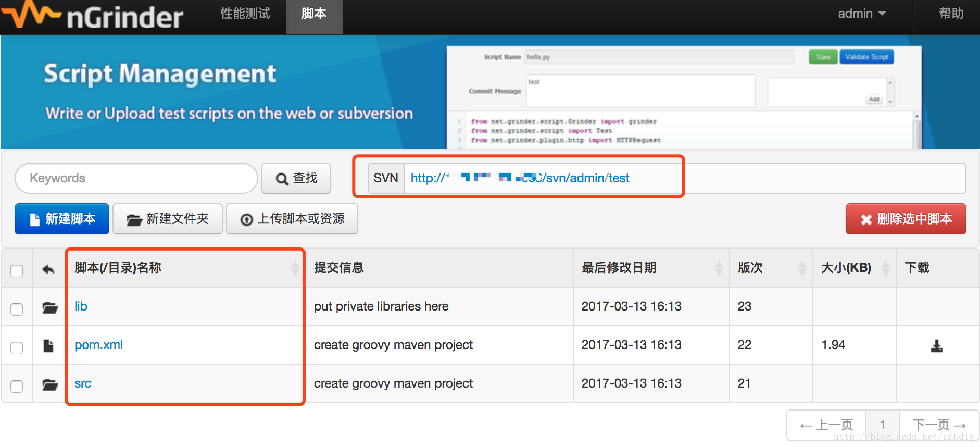
Task: Sort by 大小(KB) column
Action: tap(855, 268)
